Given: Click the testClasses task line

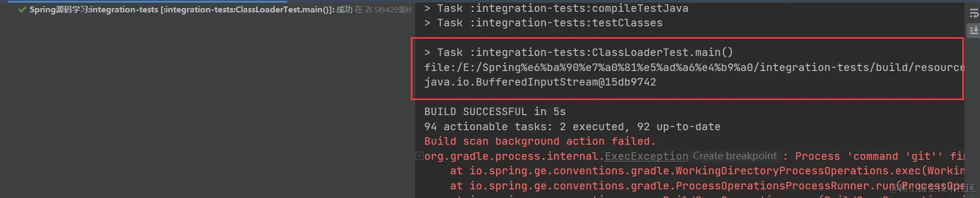Looking at the screenshot, I should pos(543,23).
